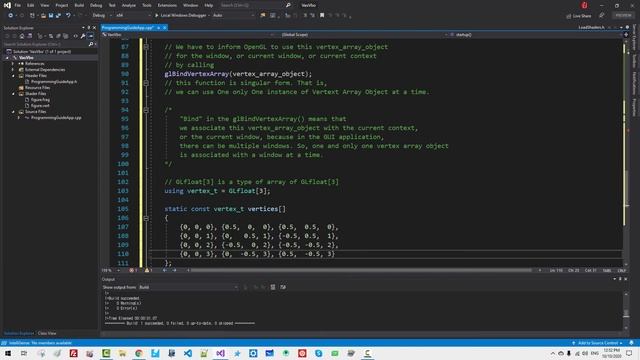Image resolution: width=640 pixels, height=360 pixels.
Task: Collapse the vertices block at line 106
Action: tap(146, 218)
